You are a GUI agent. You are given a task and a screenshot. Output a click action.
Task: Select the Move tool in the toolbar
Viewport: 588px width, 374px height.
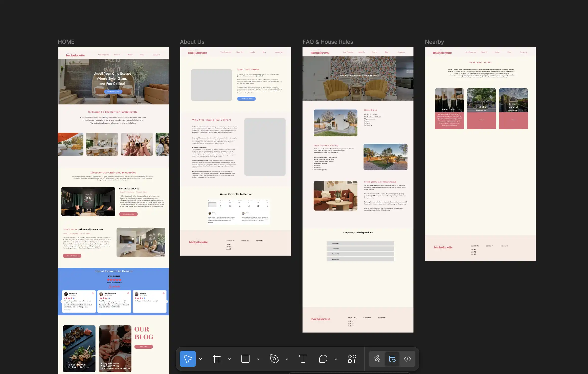pos(188,359)
